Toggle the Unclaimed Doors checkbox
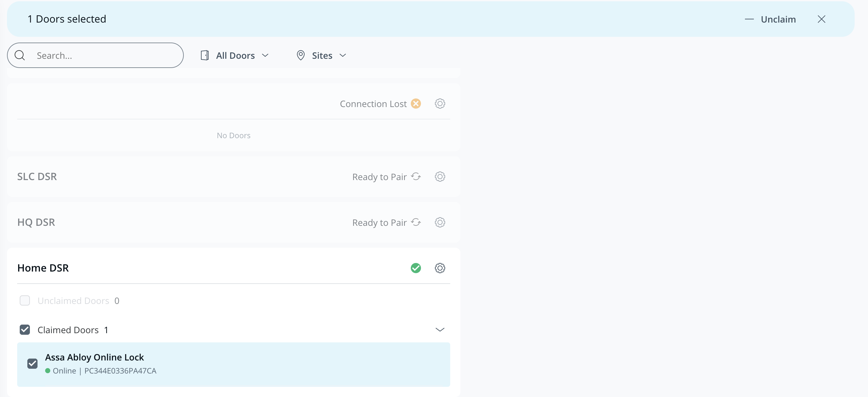Screen dimensions: 868x397 coord(24,300)
